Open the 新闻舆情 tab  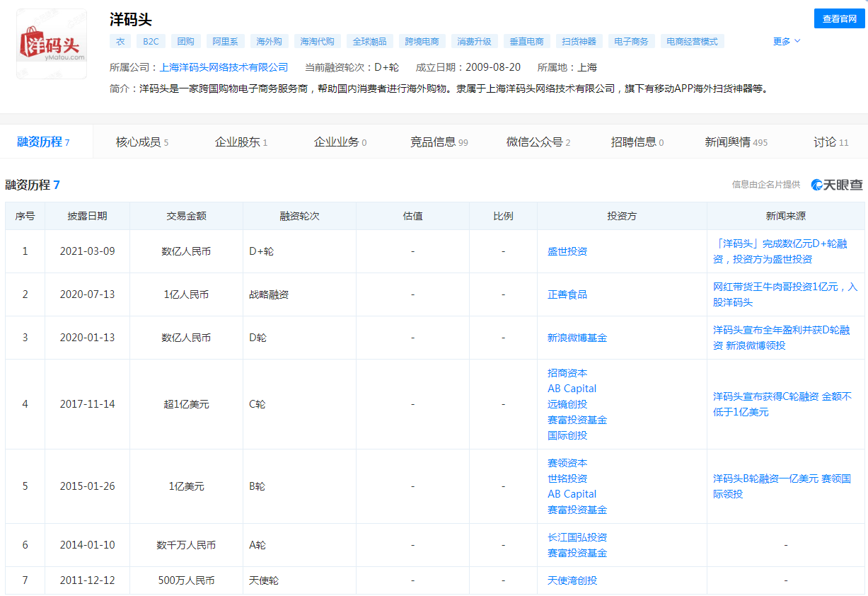pos(736,142)
